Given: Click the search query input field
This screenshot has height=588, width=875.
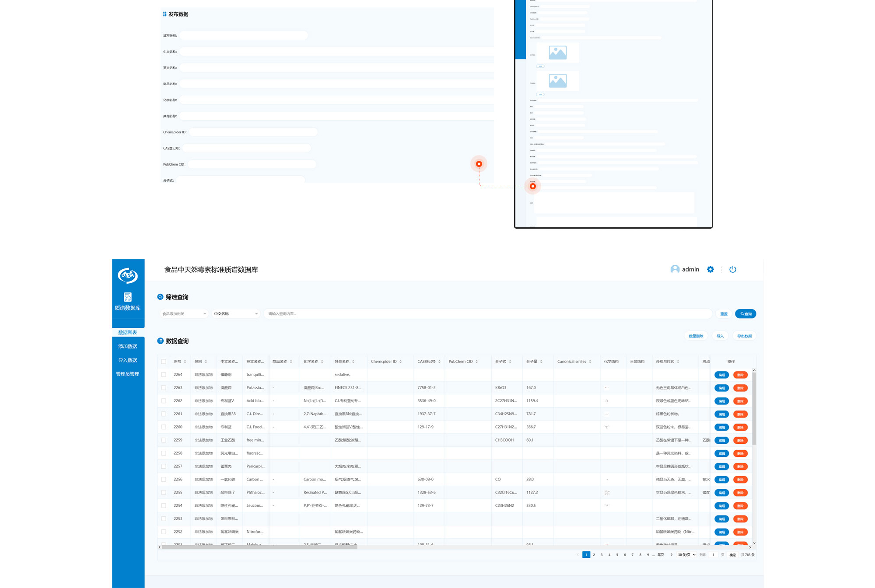Looking at the screenshot, I should 486,314.
